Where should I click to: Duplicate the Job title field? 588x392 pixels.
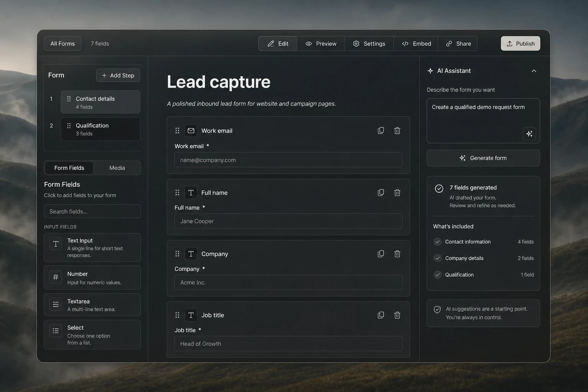click(x=381, y=315)
